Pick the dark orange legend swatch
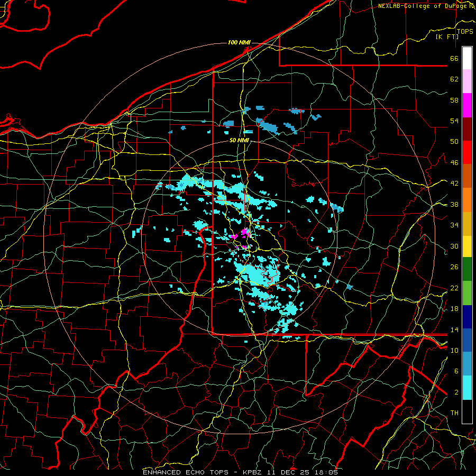The width and height of the screenshot is (476, 476). point(467,176)
